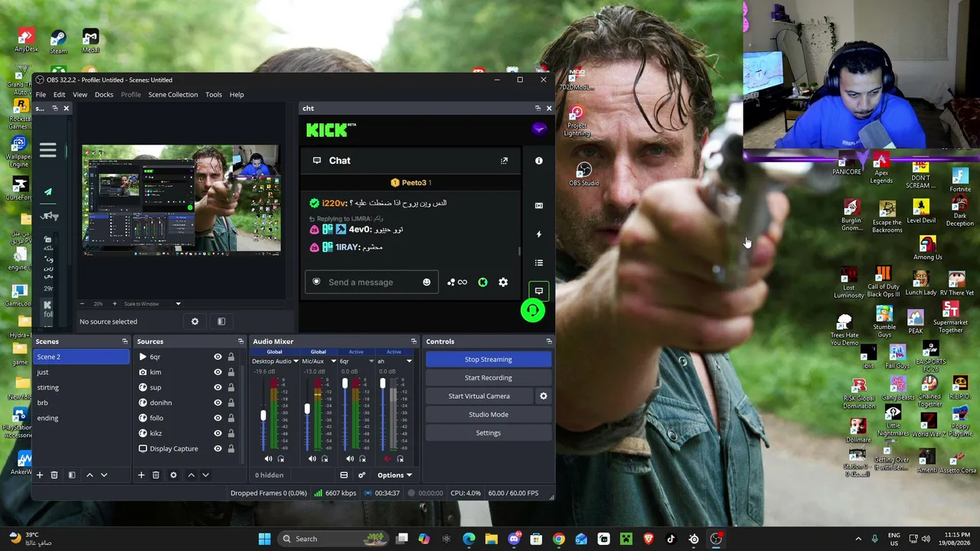Open source filters icon under the preview
This screenshot has height=551, width=980.
pos(221,321)
